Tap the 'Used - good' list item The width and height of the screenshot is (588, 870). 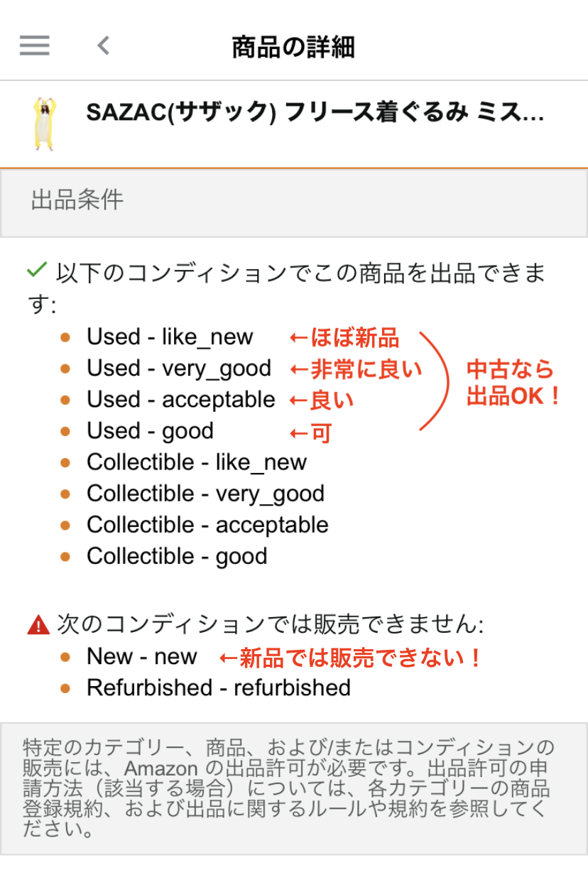[150, 430]
